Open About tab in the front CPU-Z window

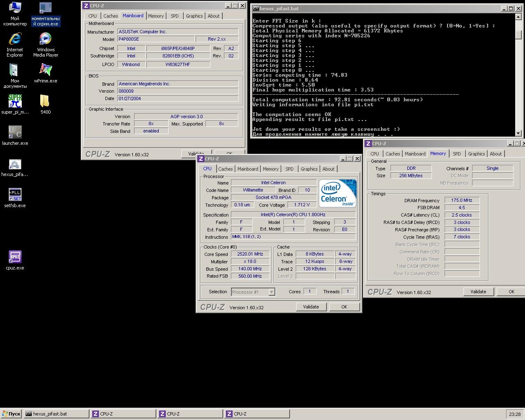[328, 169]
